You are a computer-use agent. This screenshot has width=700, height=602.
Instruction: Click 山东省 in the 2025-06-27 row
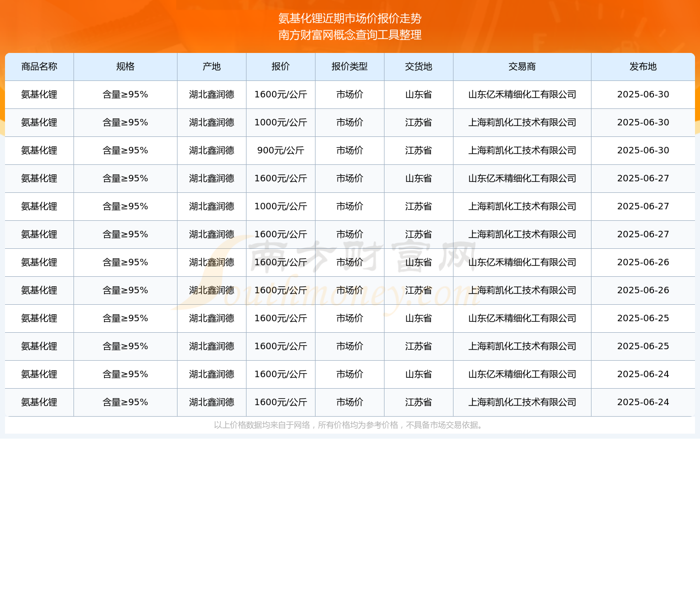pos(418,178)
